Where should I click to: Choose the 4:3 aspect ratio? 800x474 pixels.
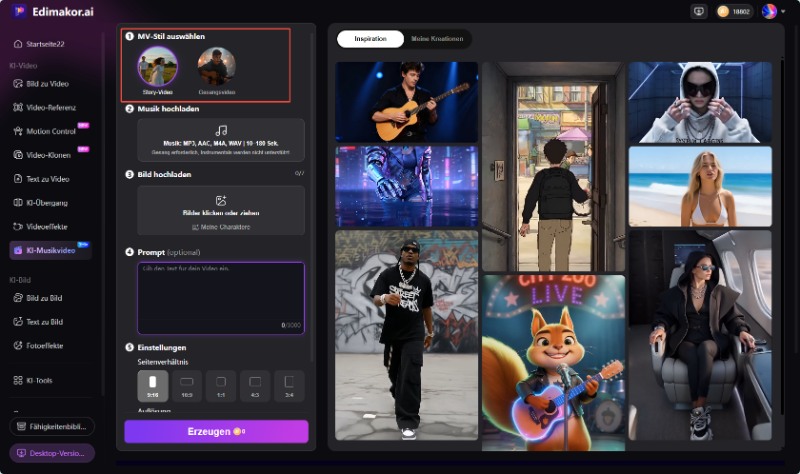(x=255, y=386)
